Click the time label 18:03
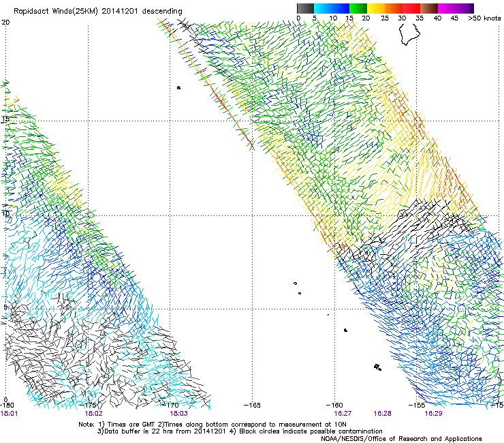Image resolution: width=504 pixels, height=443 pixels. pyautogui.click(x=178, y=413)
